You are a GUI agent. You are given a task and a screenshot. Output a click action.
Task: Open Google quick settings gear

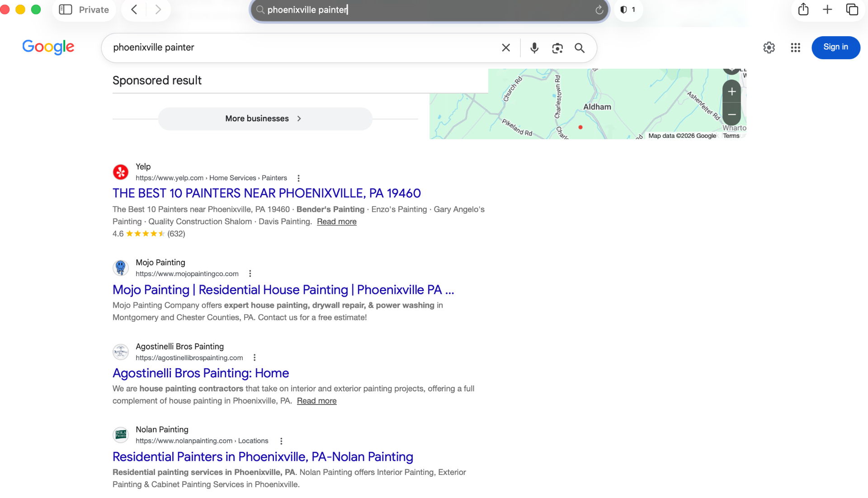tap(769, 47)
